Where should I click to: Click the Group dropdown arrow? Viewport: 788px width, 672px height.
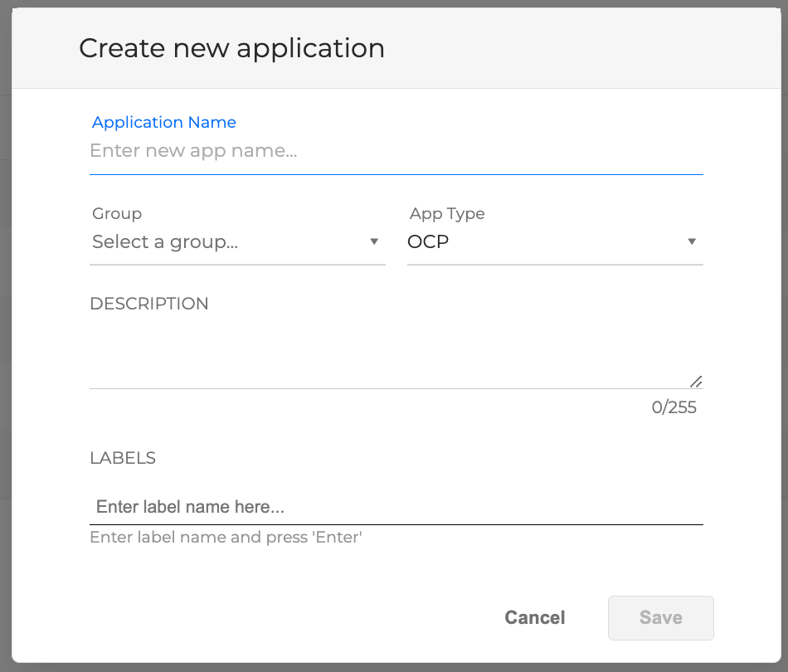coord(374,242)
